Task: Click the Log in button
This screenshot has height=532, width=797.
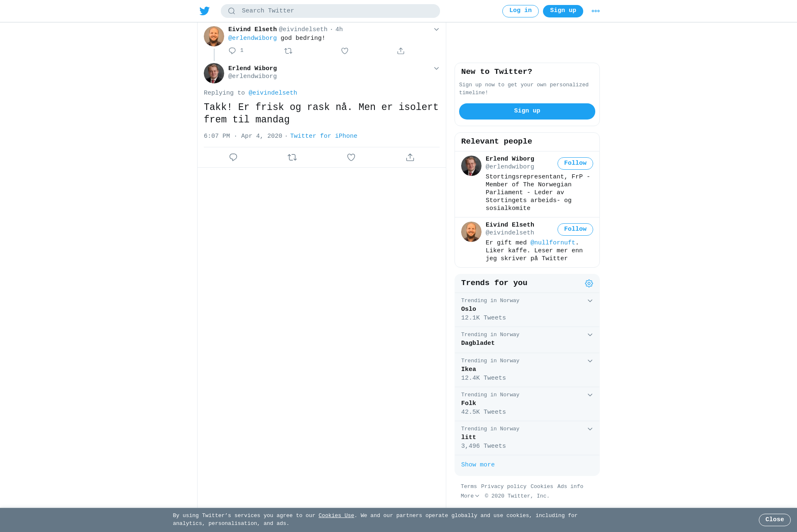Action: 521,11
